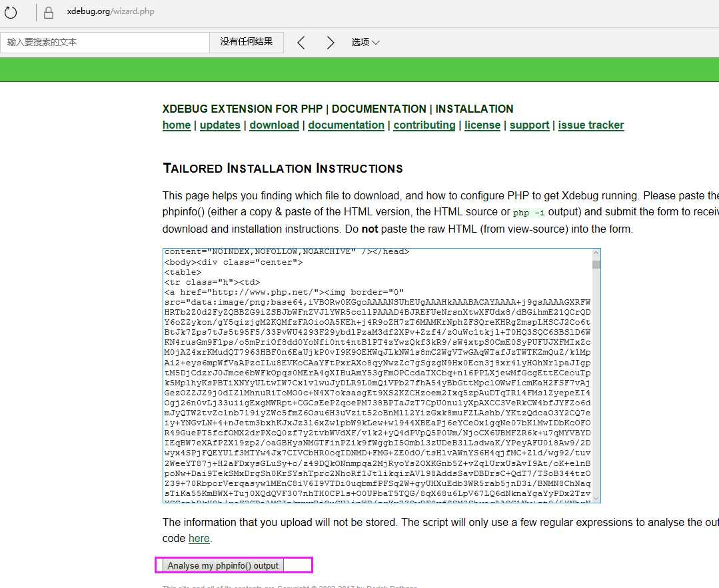The image size is (719, 588).
Task: Open the issue tracker link
Action: [591, 125]
